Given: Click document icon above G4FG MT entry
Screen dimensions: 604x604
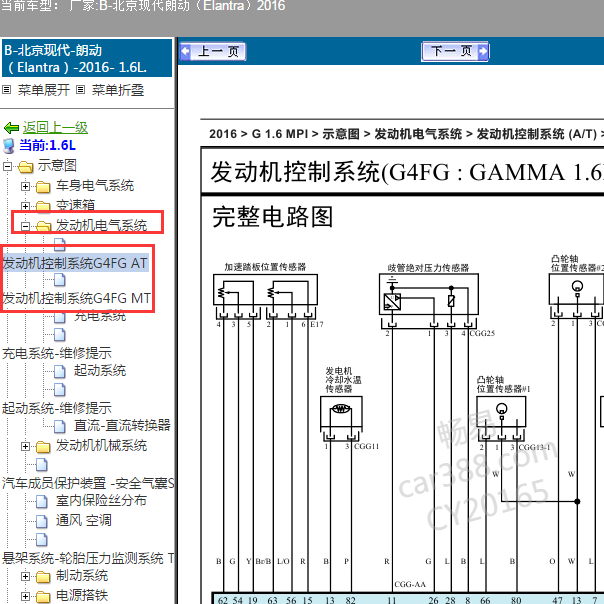Looking at the screenshot, I should coord(60,280).
